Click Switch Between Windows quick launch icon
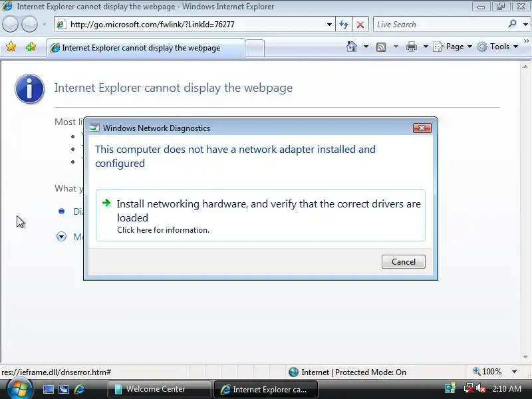The width and height of the screenshot is (532, 399). (63, 389)
